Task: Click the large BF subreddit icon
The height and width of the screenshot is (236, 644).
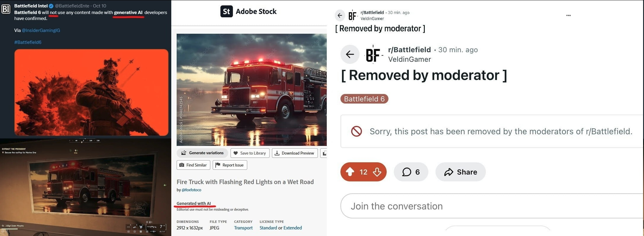Action: (374, 54)
